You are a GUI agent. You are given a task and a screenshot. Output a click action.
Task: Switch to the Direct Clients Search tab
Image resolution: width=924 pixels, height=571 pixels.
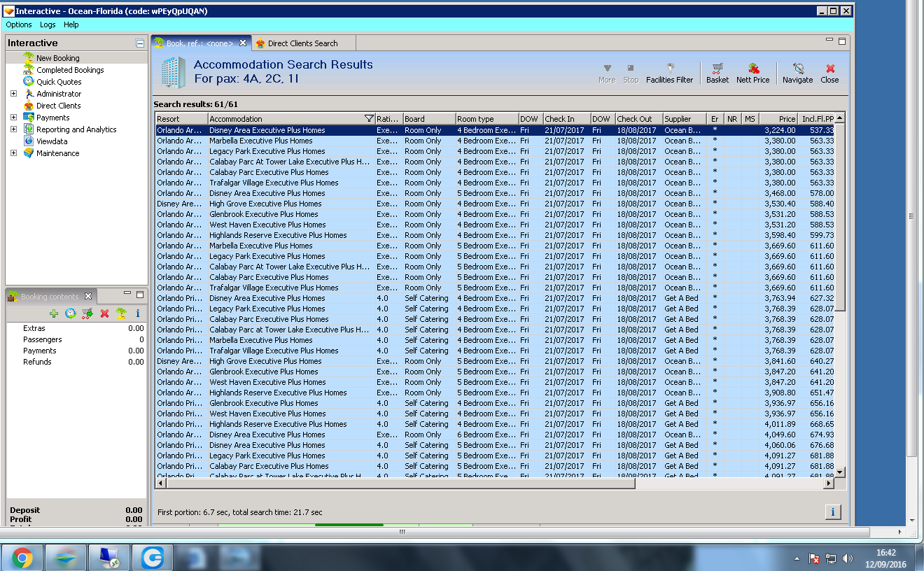pyautogui.click(x=303, y=43)
